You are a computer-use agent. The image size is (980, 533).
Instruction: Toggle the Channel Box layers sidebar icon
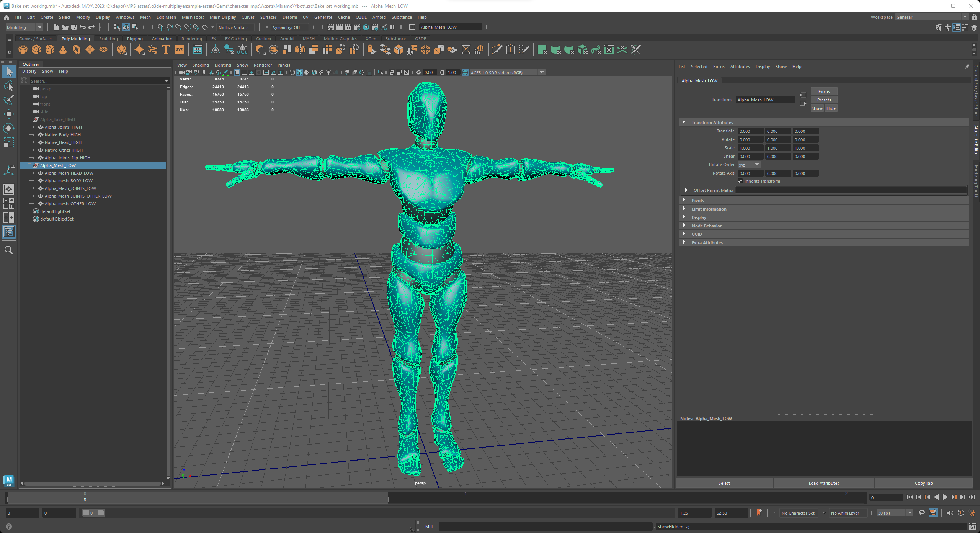point(974,27)
